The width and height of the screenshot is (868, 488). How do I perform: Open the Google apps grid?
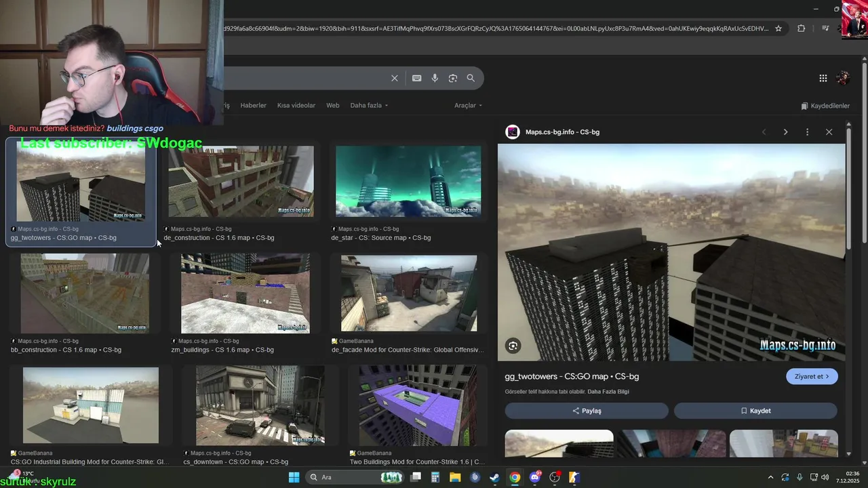pyautogui.click(x=823, y=78)
